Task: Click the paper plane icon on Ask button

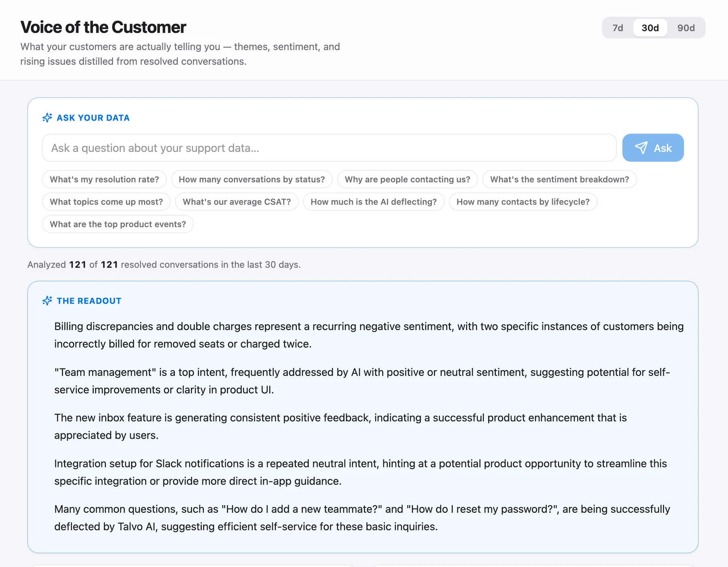Action: tap(641, 148)
